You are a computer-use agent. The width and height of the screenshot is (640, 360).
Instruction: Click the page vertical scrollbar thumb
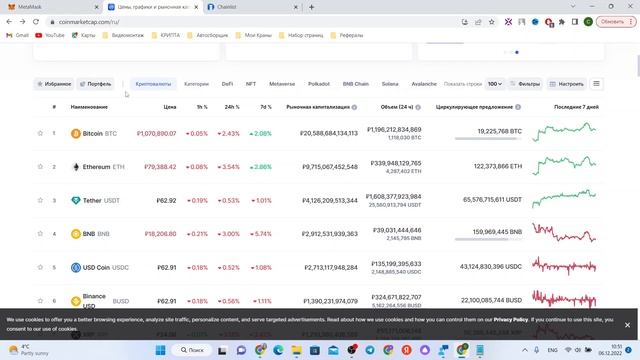click(x=638, y=66)
